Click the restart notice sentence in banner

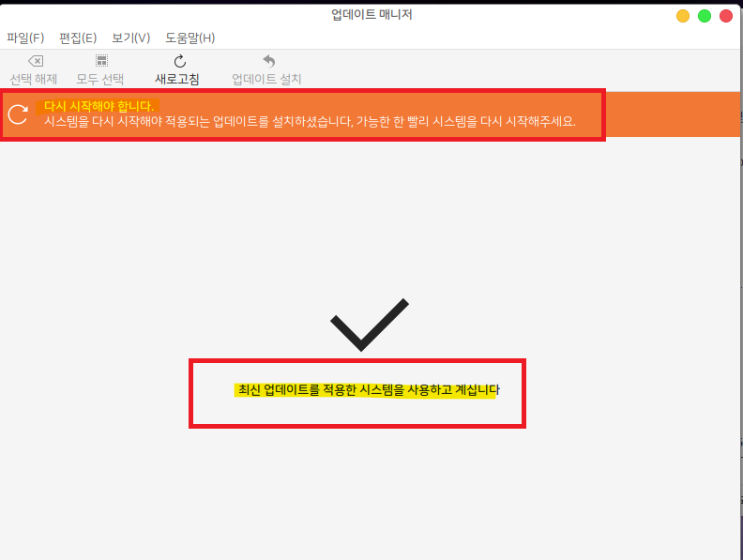pyautogui.click(x=310, y=122)
